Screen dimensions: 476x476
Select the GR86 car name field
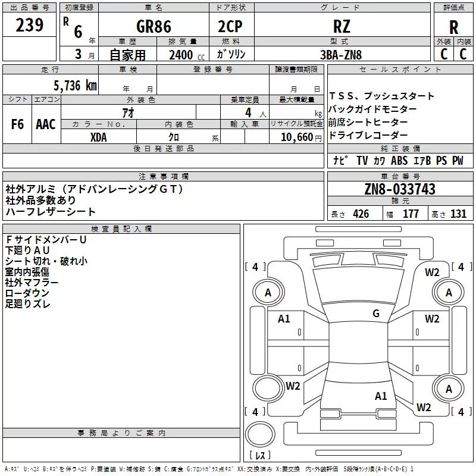coord(153,26)
